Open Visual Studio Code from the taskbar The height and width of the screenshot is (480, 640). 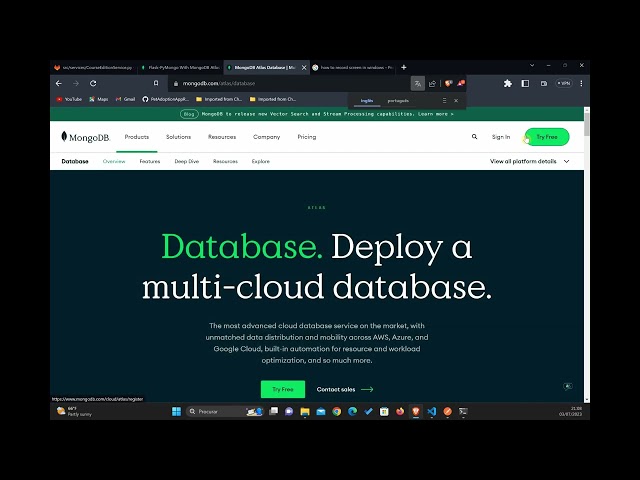(431, 411)
